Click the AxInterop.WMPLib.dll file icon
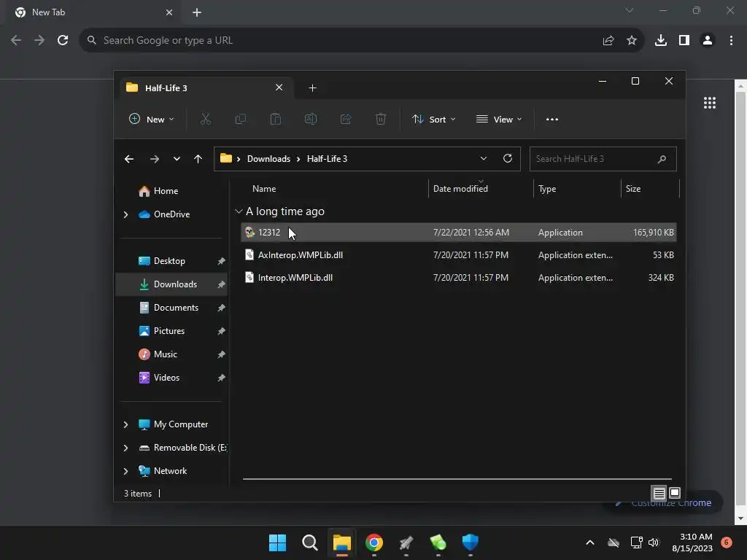 click(249, 254)
